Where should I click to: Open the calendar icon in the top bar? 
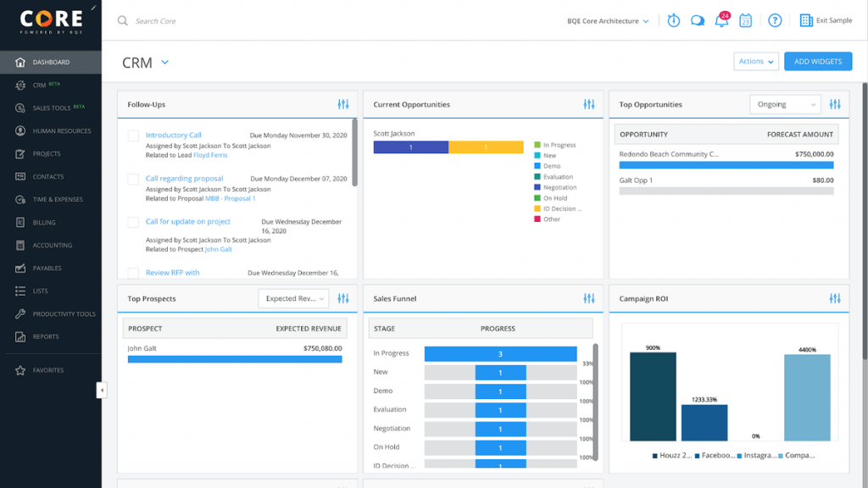(746, 20)
